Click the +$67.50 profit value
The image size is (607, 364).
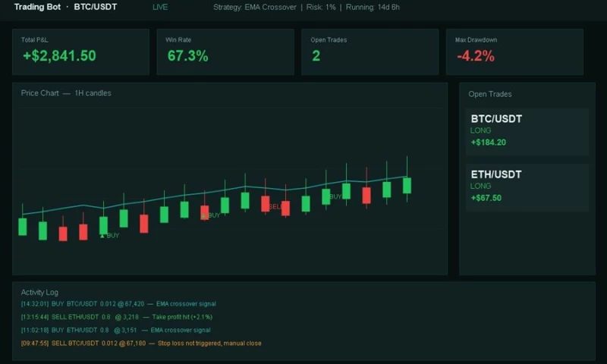point(486,198)
